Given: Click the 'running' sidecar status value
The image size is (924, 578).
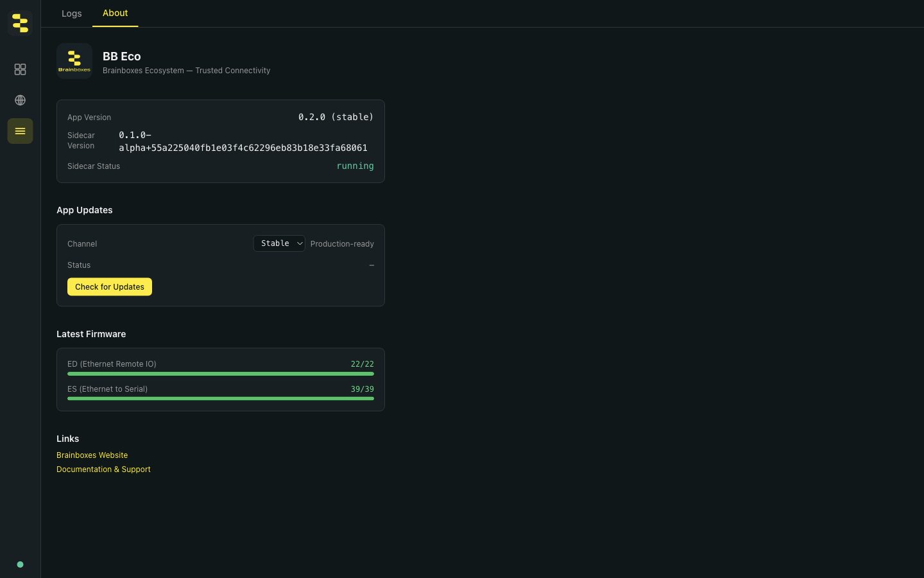Looking at the screenshot, I should pos(355,166).
